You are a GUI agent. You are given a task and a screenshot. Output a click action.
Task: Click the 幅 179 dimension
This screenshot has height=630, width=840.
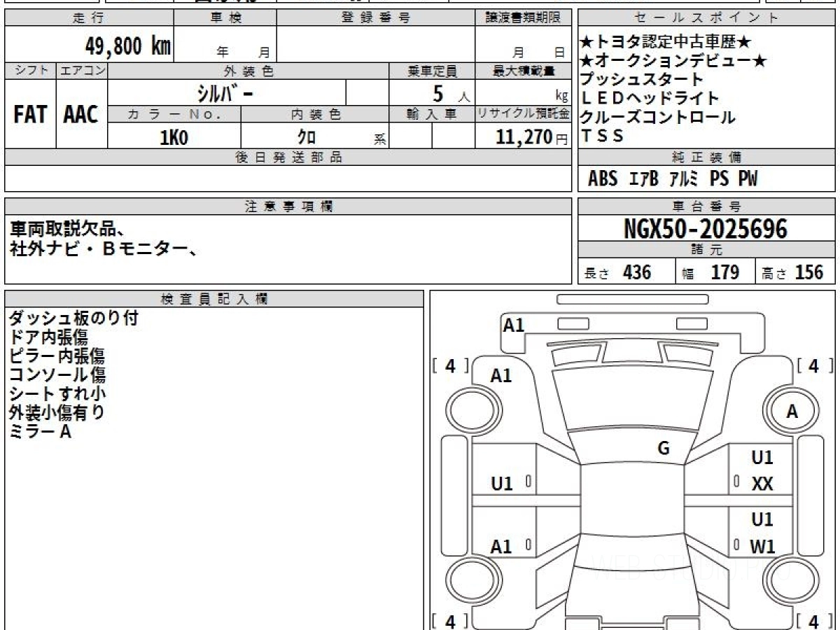710,272
